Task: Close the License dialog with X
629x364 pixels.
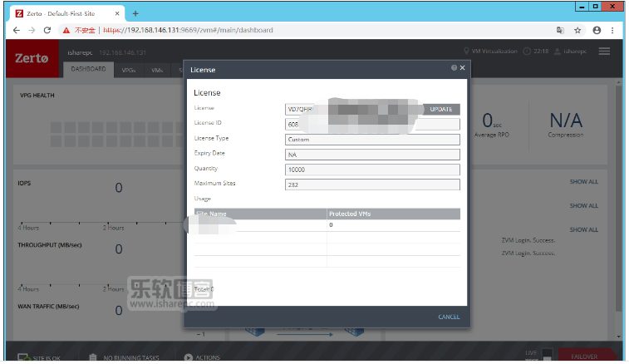Action: pyautogui.click(x=463, y=68)
